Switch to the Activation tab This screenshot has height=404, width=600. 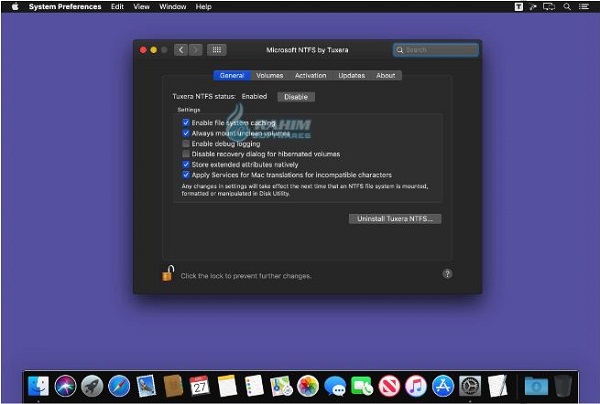(x=311, y=75)
